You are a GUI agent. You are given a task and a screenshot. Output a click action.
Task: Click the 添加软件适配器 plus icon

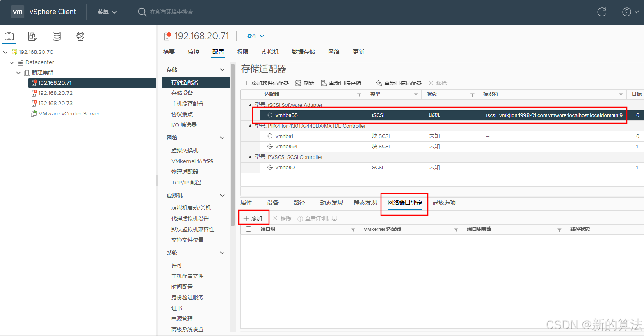pos(246,83)
